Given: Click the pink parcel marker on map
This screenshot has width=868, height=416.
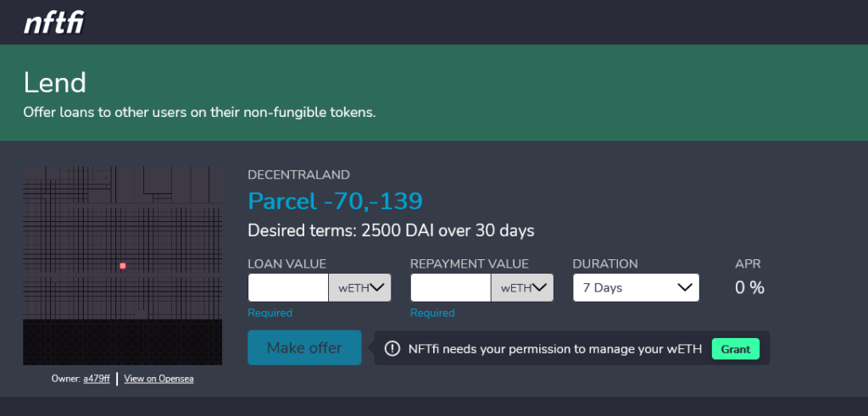Looking at the screenshot, I should tap(123, 266).
